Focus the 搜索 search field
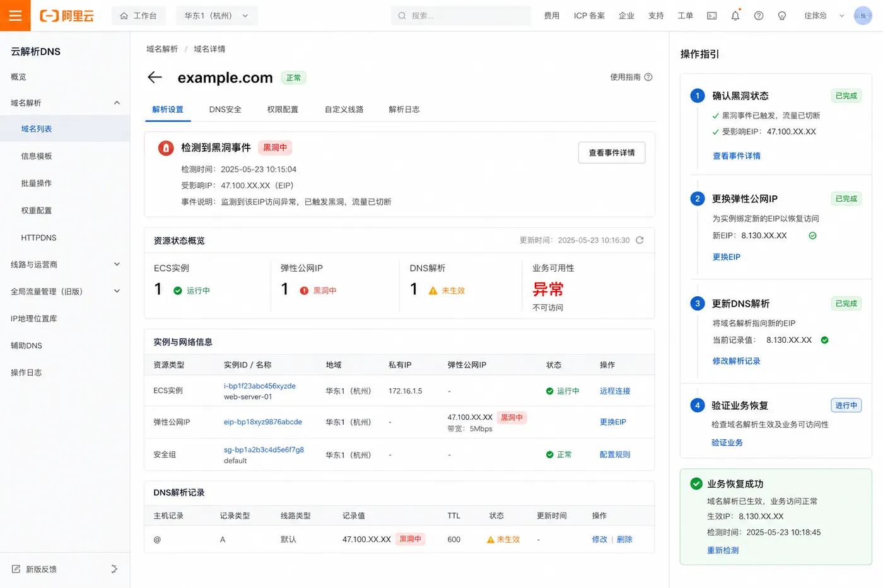This screenshot has height=588, width=883. pyautogui.click(x=461, y=16)
